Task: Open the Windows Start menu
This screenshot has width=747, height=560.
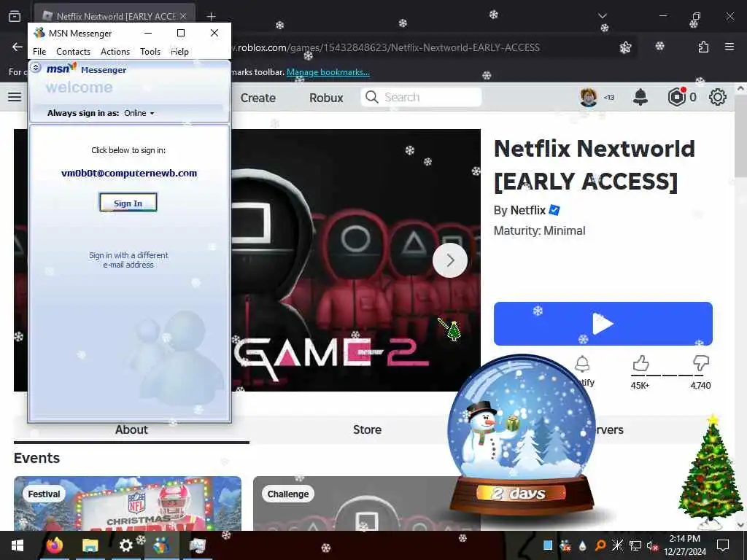Action: [x=18, y=545]
